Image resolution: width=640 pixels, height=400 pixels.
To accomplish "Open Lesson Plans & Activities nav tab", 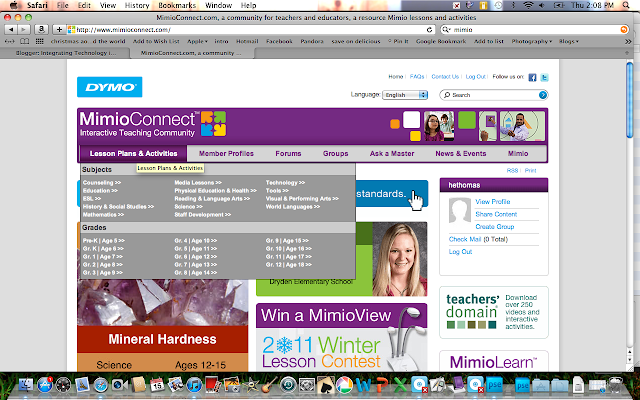I will click(133, 153).
